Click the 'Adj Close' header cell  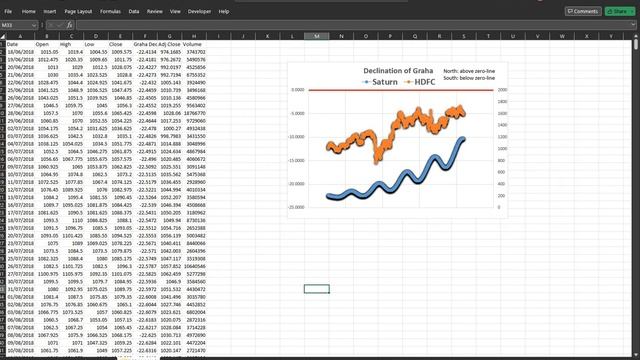pos(169,44)
